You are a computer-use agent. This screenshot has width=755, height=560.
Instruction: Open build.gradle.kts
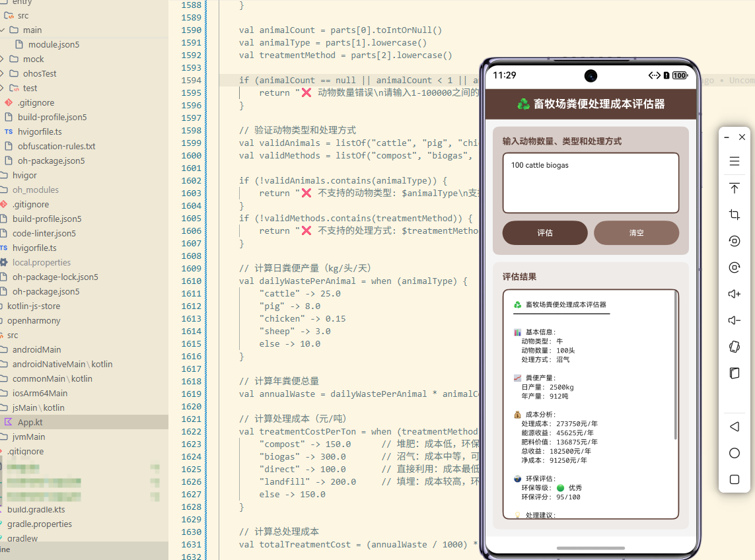[36, 509]
